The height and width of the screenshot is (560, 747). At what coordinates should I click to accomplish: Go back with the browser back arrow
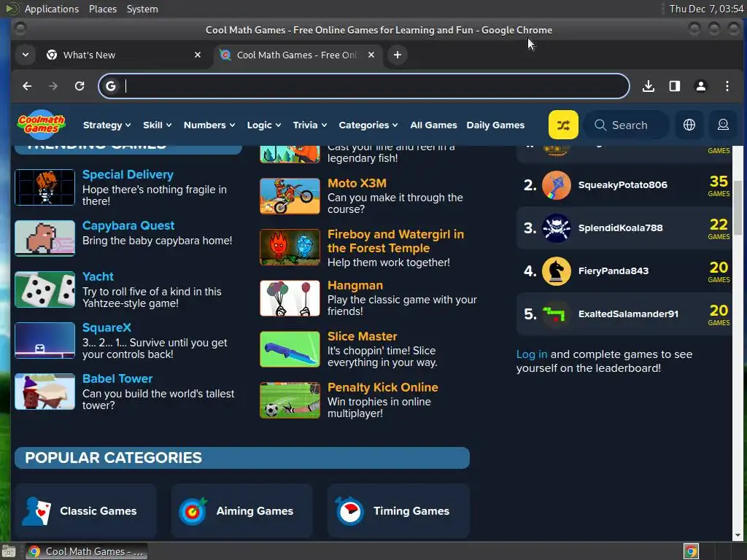tap(27, 86)
